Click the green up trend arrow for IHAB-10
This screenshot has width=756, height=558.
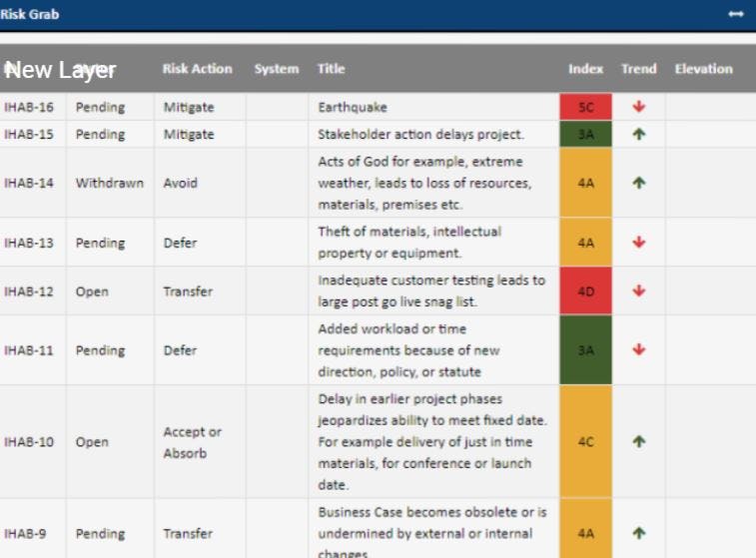(639, 441)
